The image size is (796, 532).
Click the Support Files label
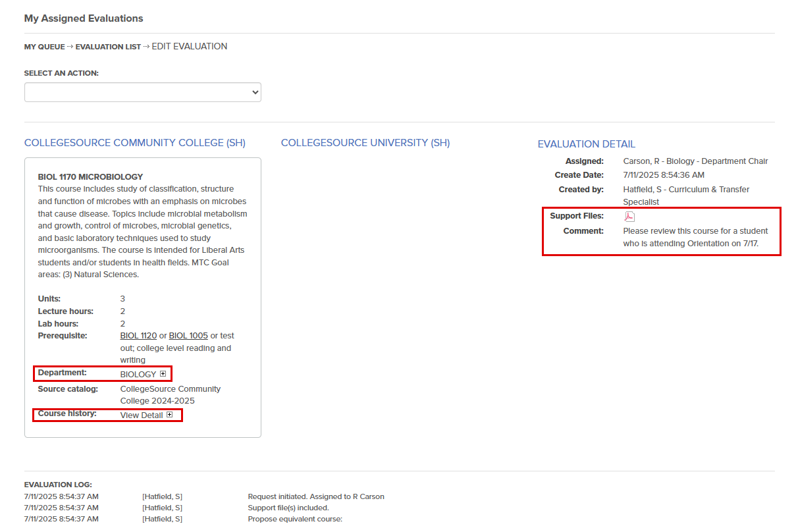pos(577,216)
